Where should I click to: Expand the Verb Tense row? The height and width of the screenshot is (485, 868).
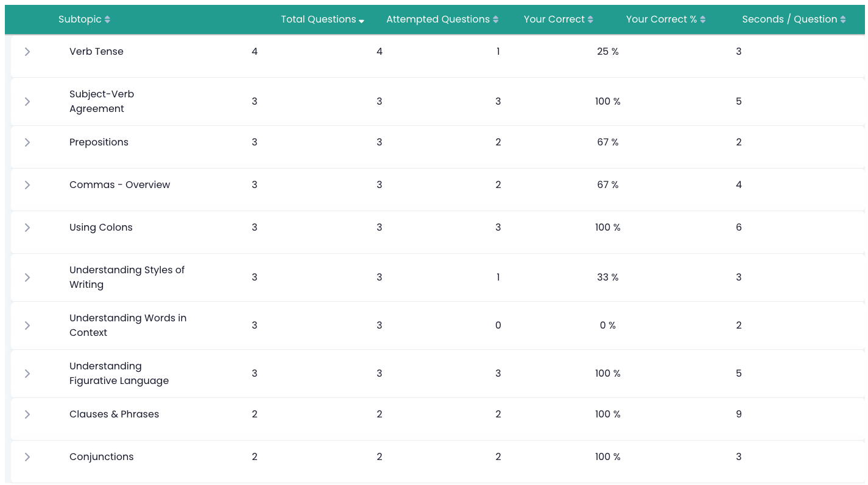click(x=27, y=52)
